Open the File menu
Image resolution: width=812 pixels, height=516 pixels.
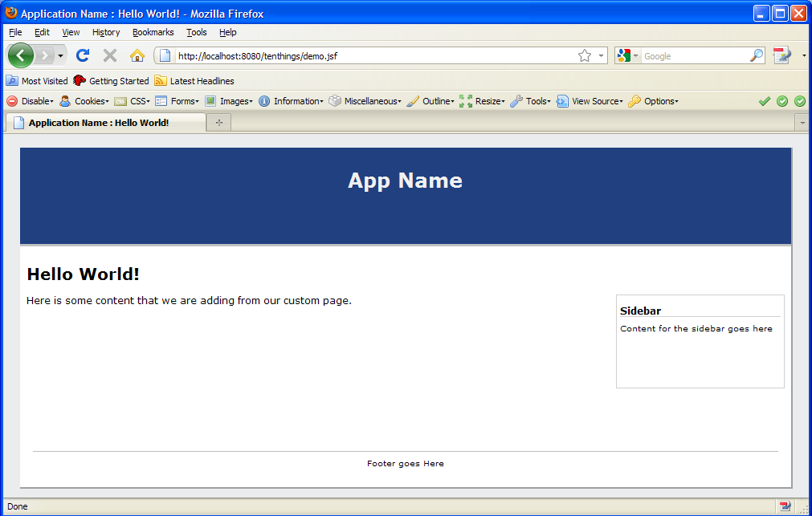click(x=15, y=32)
